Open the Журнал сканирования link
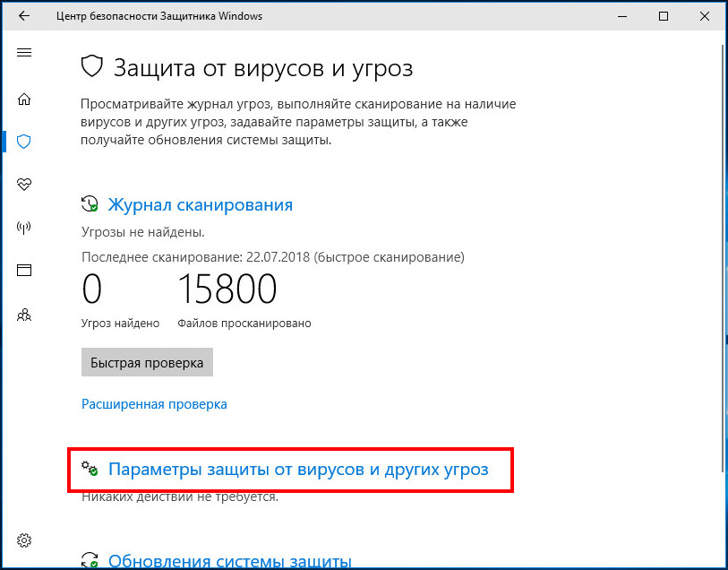 tap(200, 205)
